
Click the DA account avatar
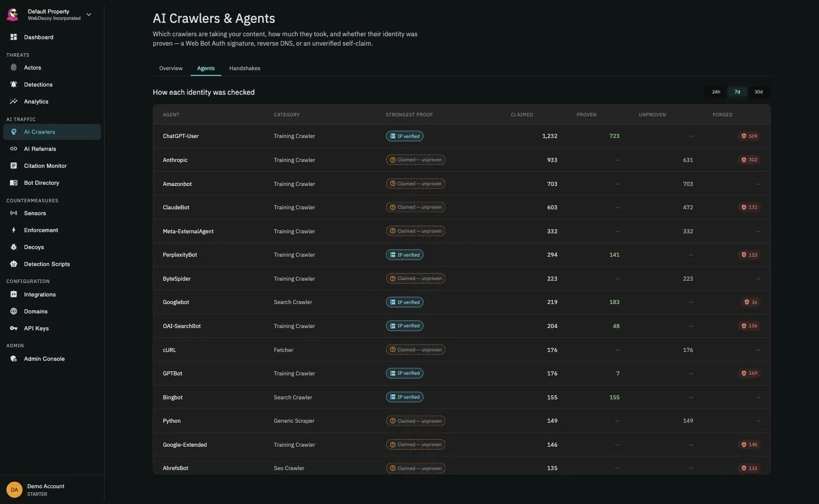tap(14, 489)
